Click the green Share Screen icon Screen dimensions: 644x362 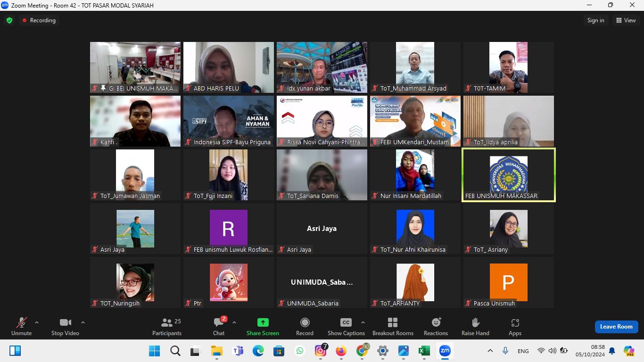pyautogui.click(x=263, y=322)
